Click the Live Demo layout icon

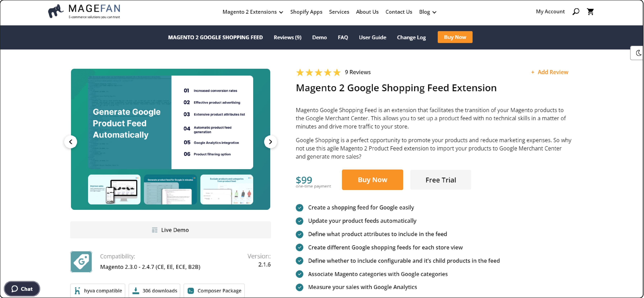point(155,230)
